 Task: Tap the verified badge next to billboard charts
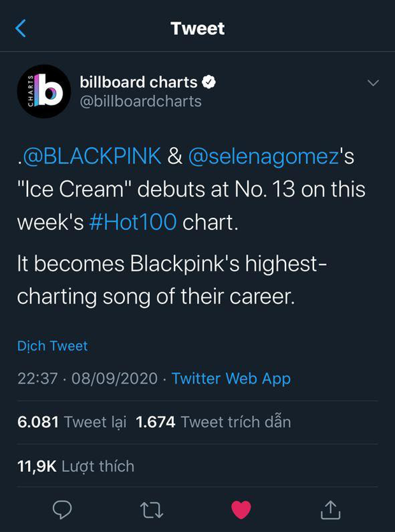pos(208,82)
